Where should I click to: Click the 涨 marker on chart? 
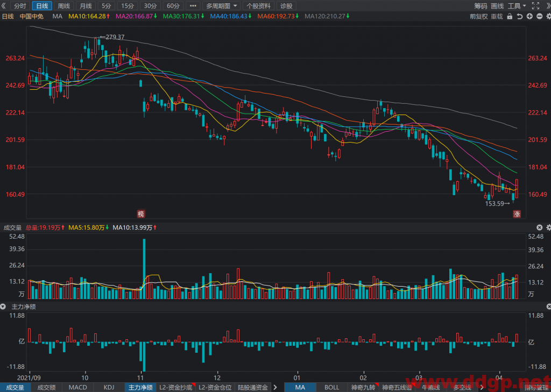tap(517, 213)
